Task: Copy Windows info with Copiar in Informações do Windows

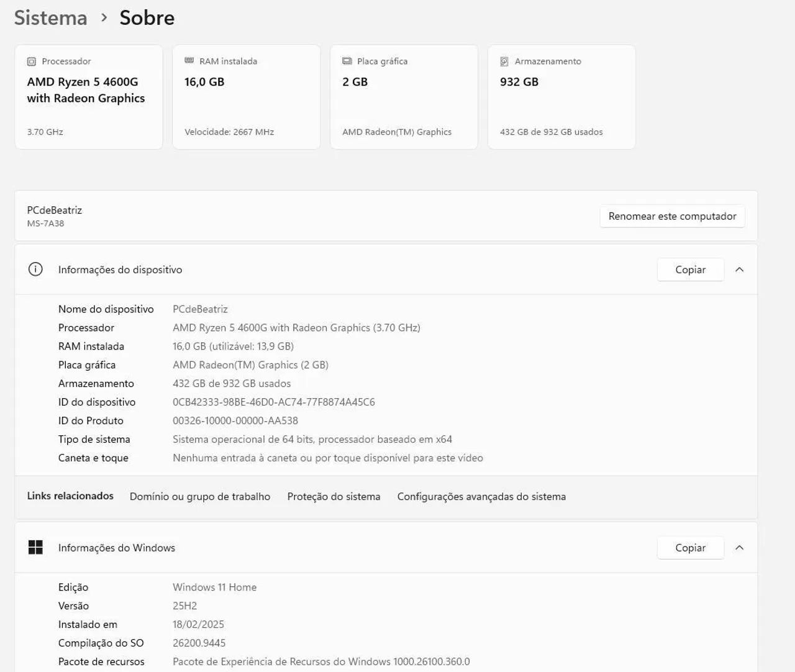Action: pos(690,548)
